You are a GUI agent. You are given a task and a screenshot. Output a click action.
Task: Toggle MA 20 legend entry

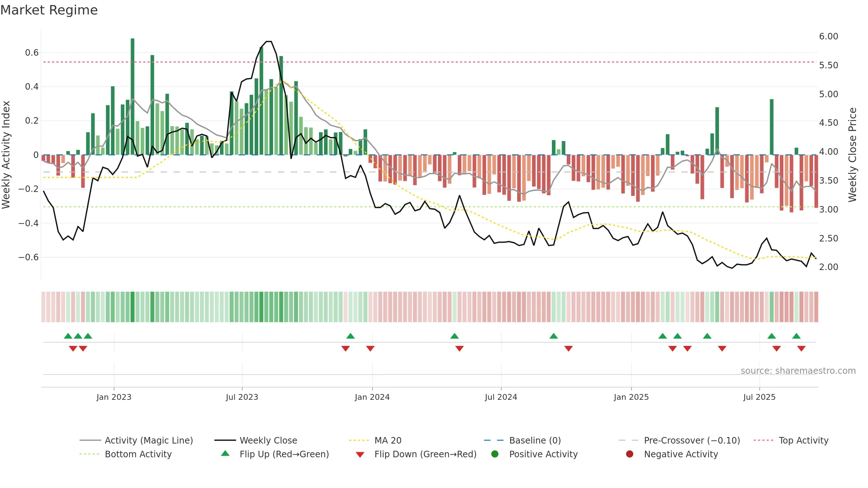click(x=375, y=440)
